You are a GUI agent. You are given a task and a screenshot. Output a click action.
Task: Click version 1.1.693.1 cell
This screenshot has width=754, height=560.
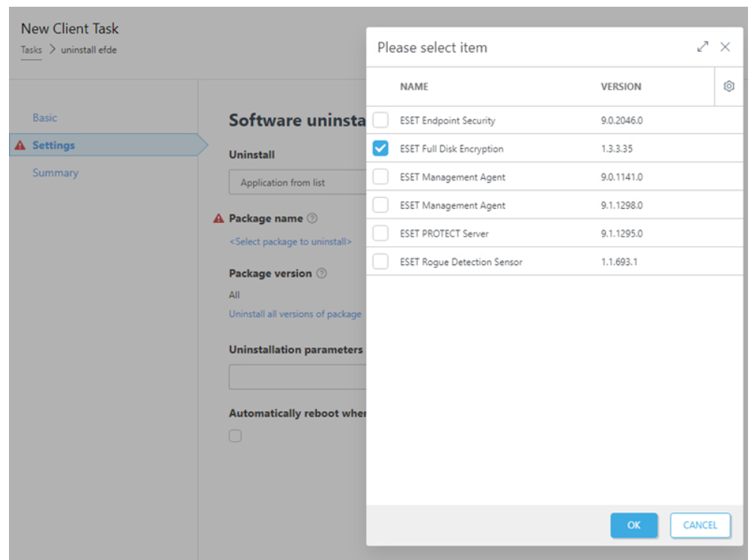(x=619, y=262)
